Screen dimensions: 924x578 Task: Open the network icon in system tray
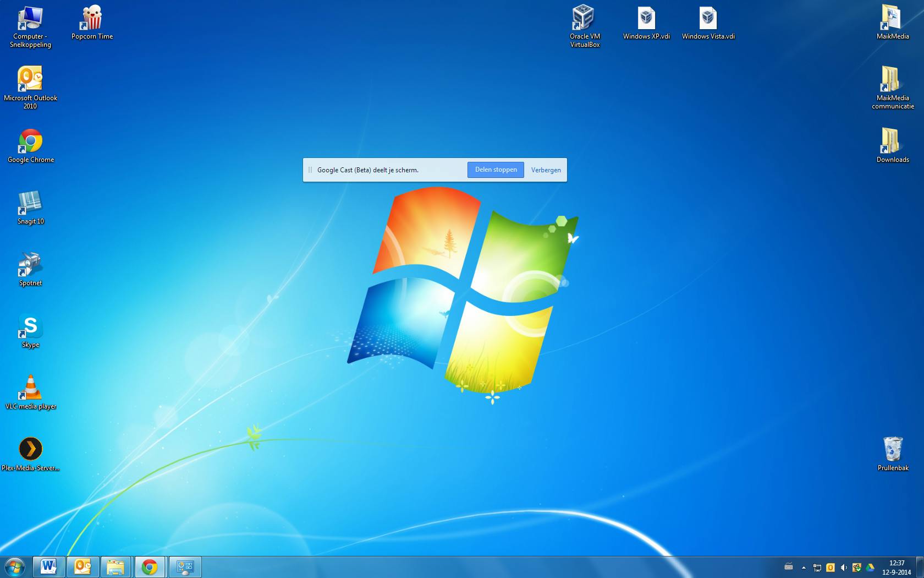(817, 568)
